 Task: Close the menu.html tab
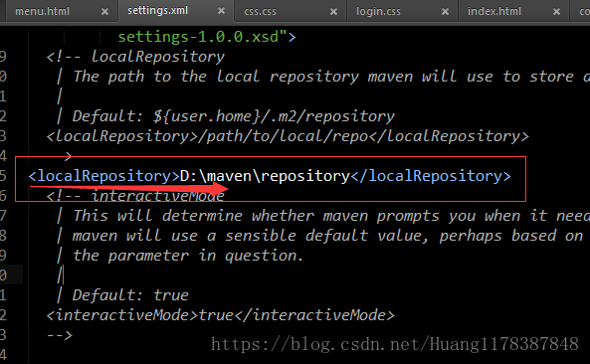pyautogui.click(x=105, y=12)
